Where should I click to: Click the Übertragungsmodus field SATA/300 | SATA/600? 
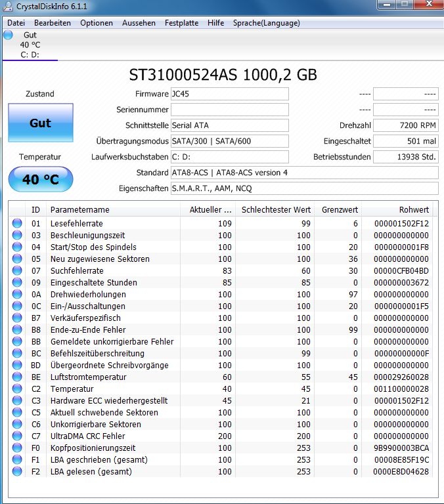230,141
